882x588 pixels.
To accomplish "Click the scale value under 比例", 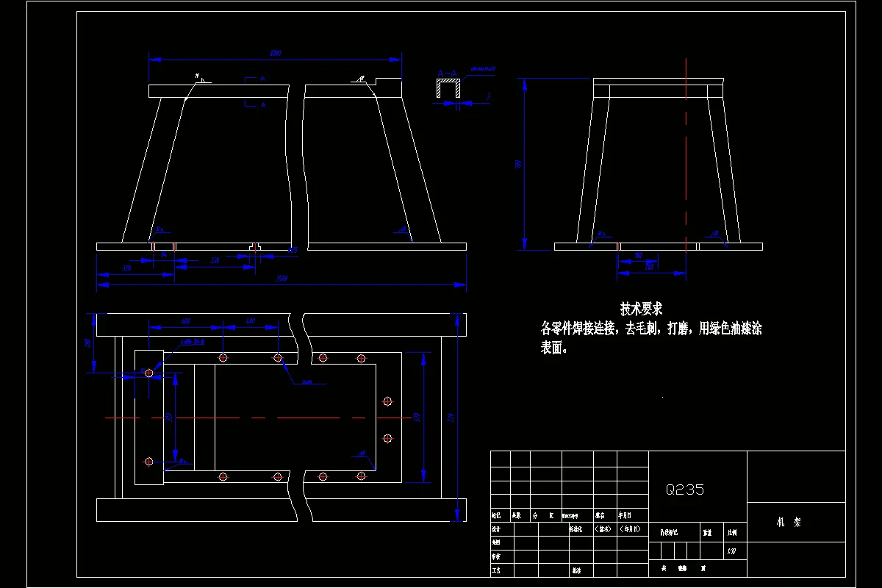I will [x=731, y=551].
